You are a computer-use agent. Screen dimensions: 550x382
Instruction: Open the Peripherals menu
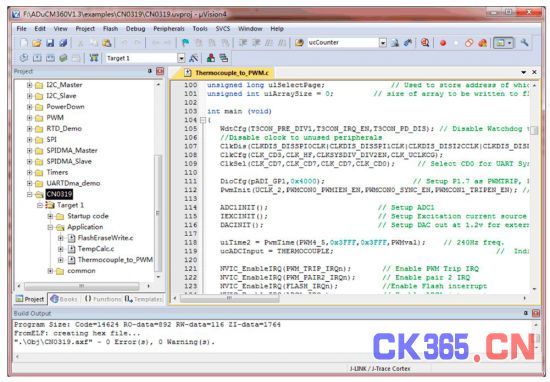click(169, 29)
